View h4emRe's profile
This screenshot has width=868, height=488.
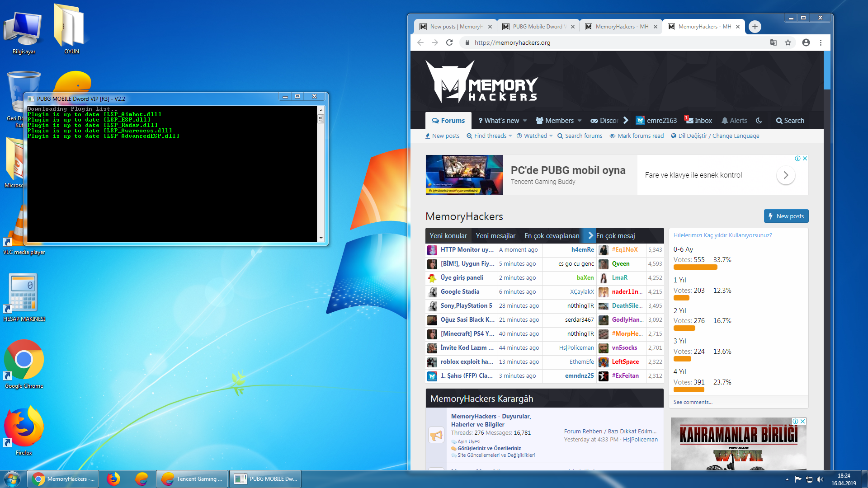(582, 250)
